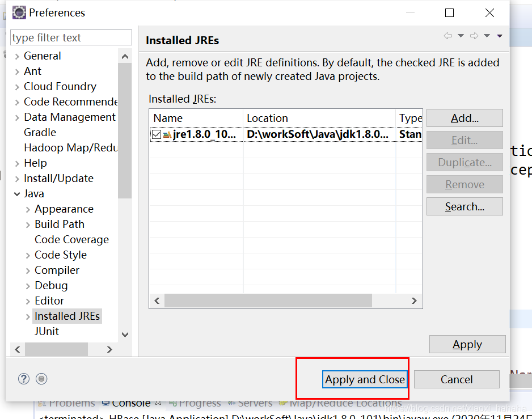Click the help question mark icon

(23, 378)
